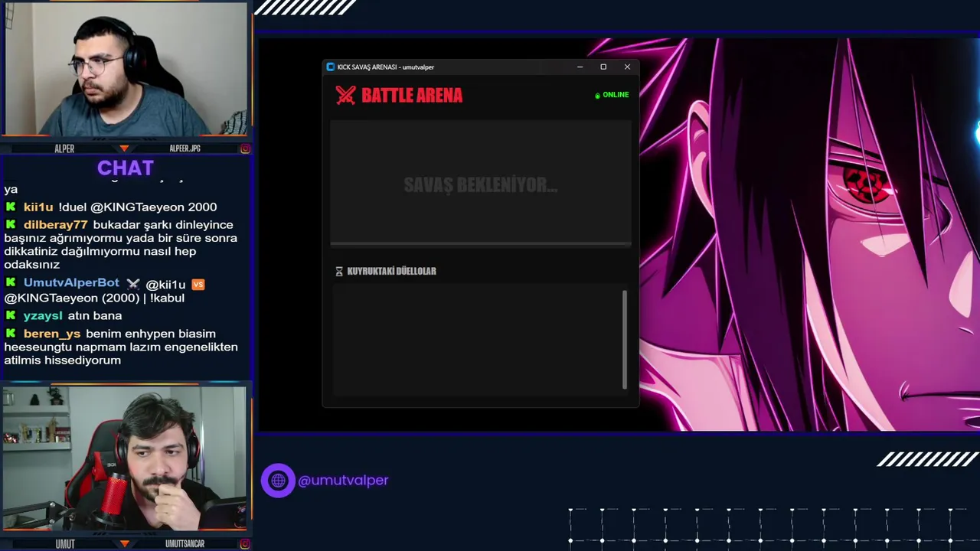Click crossed swords emoji in UmutvAlperBot message
The image size is (980, 551).
133,284
